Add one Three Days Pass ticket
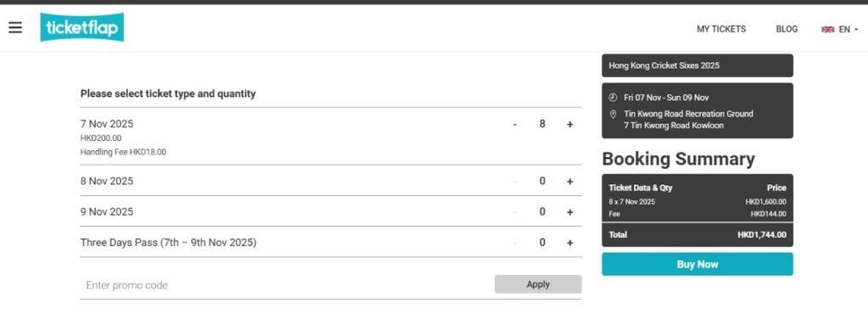Screen dimensions: 868x326 coord(570,243)
